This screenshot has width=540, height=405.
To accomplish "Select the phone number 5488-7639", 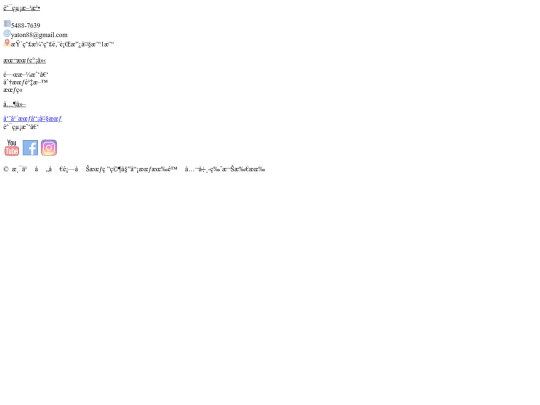I will tap(25, 25).
